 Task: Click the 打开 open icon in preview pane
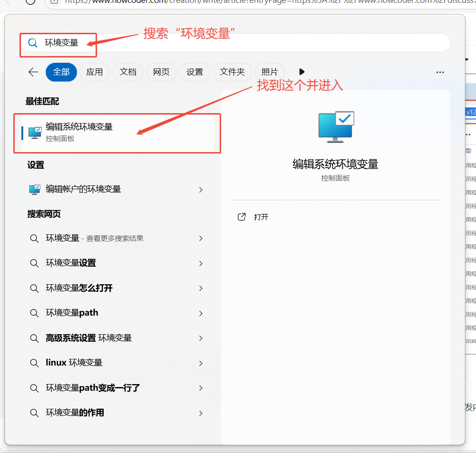(242, 216)
